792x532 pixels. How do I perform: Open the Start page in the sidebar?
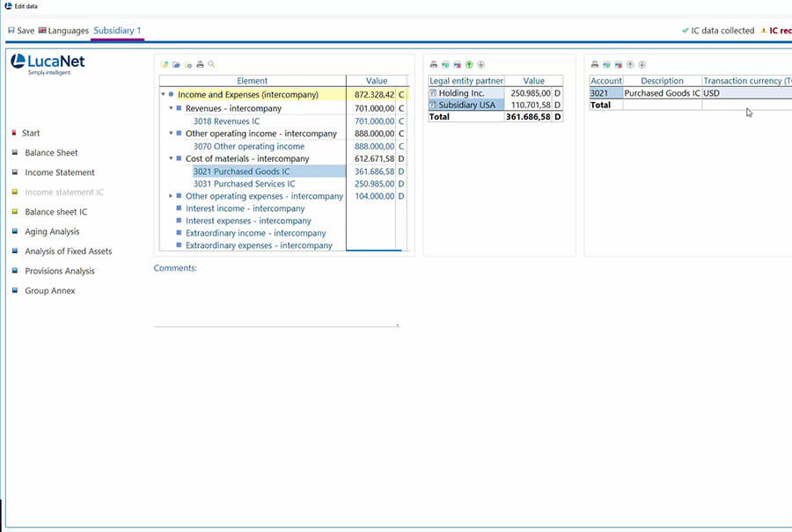click(x=30, y=133)
